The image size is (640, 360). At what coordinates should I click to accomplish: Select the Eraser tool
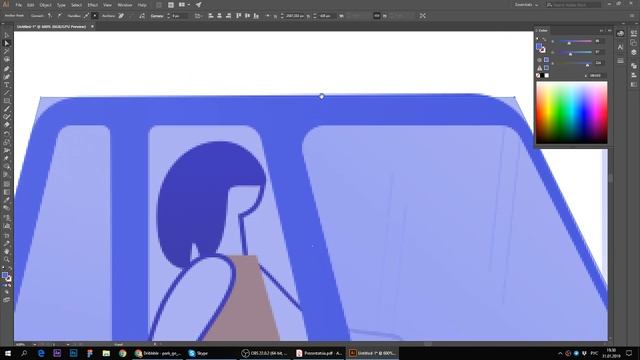(7, 125)
